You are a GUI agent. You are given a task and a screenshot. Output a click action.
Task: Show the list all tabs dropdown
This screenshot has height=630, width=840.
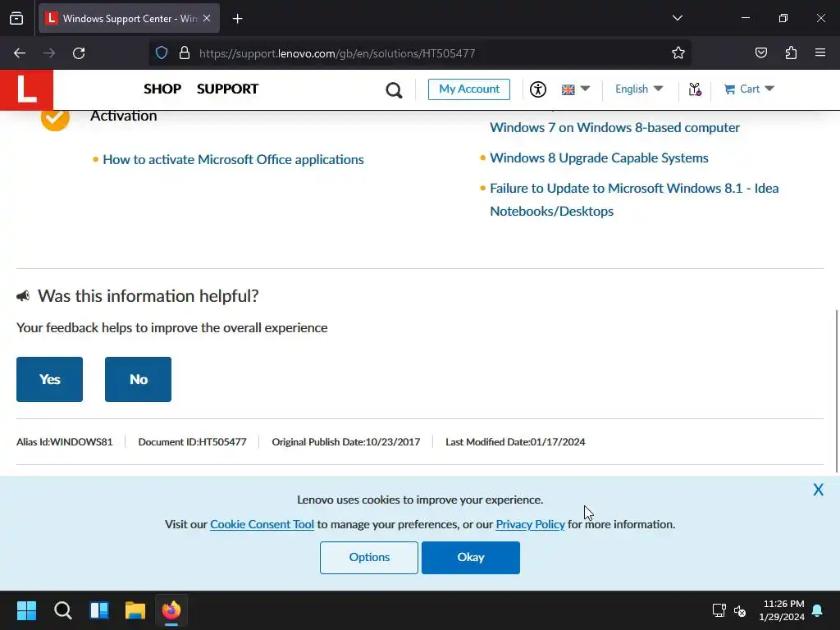(x=677, y=18)
